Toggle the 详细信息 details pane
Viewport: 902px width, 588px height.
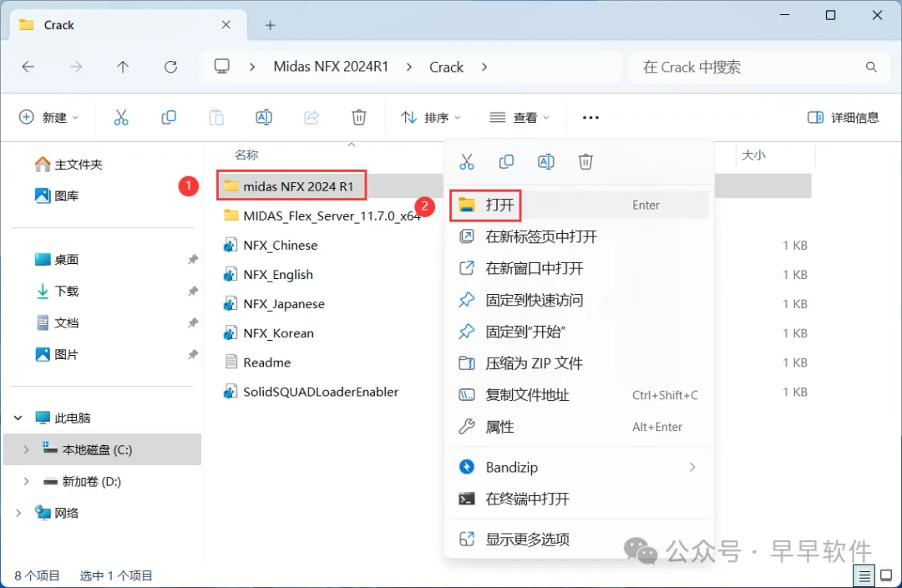[844, 118]
